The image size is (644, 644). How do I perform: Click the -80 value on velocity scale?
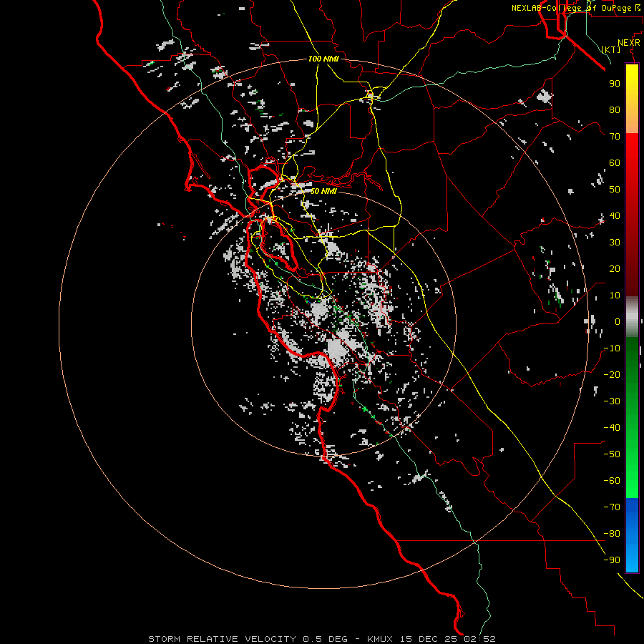612,534
